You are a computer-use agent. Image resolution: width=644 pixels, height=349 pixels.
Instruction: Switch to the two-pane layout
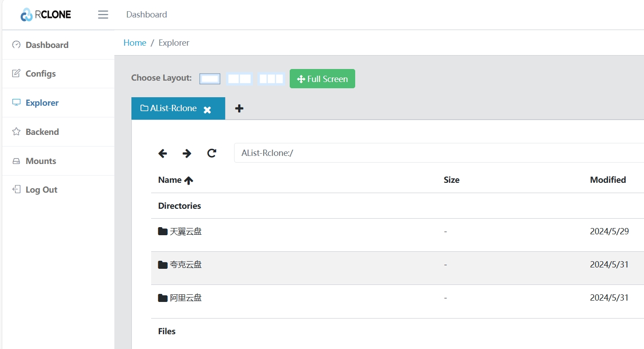[239, 79]
